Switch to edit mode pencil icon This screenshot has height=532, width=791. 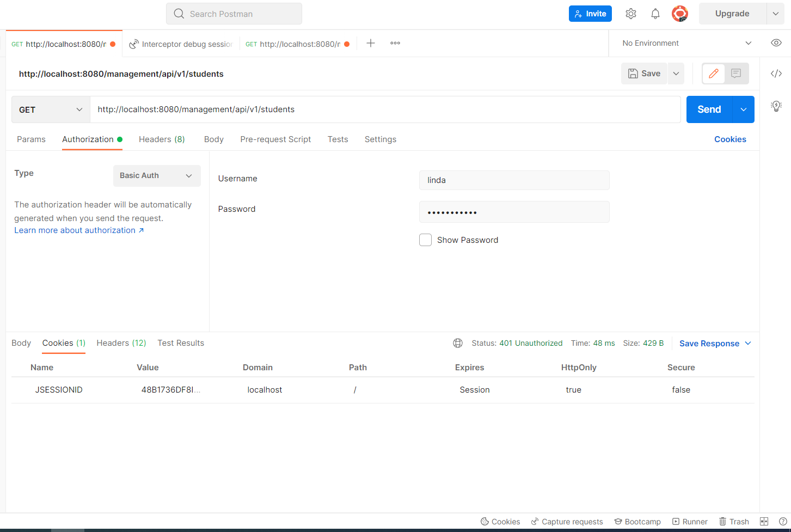point(714,74)
